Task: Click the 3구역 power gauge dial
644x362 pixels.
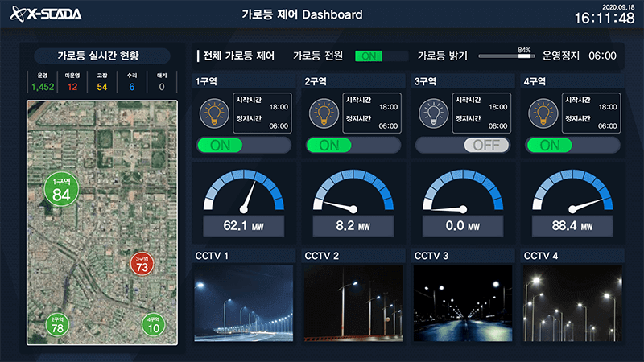Action: coord(463,191)
